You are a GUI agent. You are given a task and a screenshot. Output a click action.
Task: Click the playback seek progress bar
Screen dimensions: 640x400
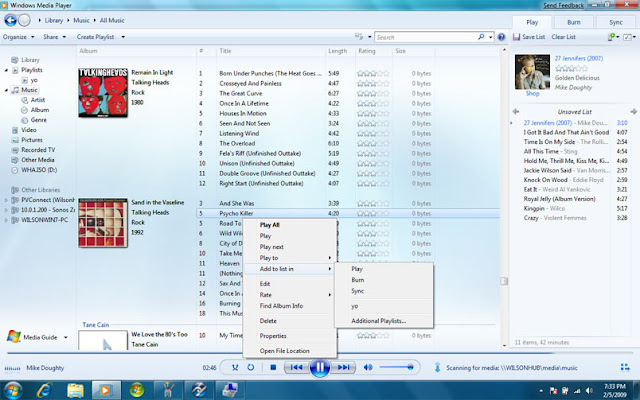320,353
